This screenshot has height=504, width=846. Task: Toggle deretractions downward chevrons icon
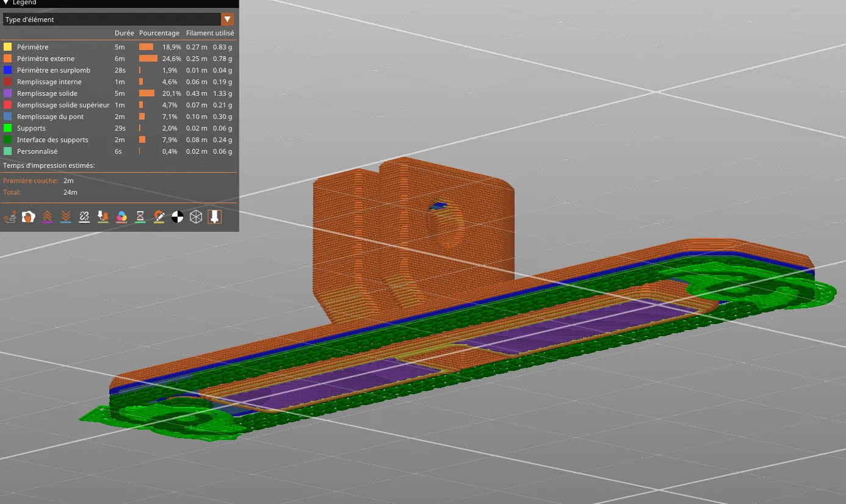(66, 217)
